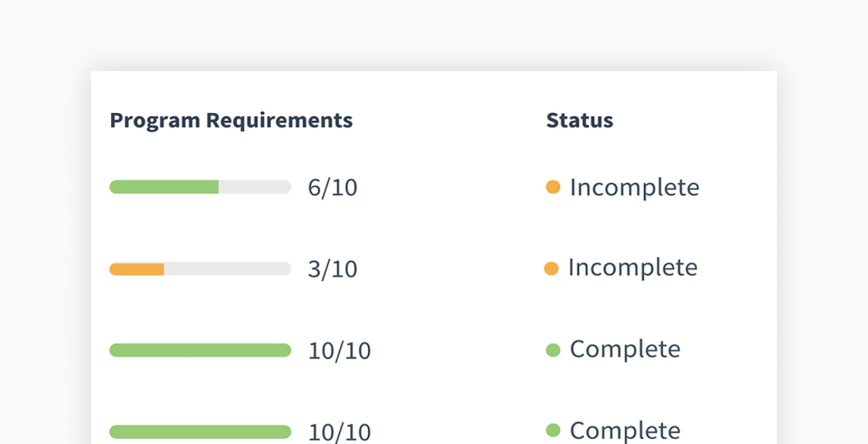Click the green status dot on the bottom row
Screen dimensions: 868x444
tap(553, 429)
